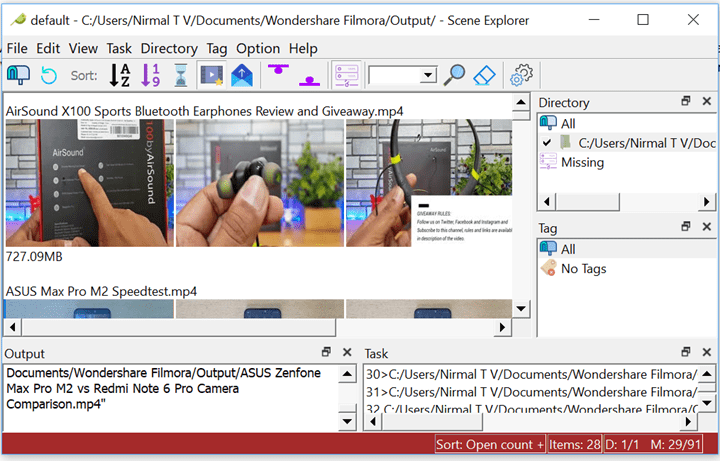Image resolution: width=720 pixels, height=461 pixels.
Task: Open the Tag menu
Action: [217, 48]
